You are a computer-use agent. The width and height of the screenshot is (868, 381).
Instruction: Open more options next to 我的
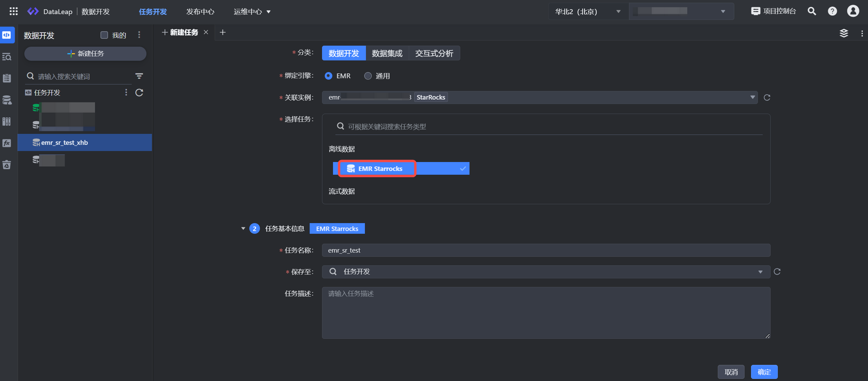(139, 35)
